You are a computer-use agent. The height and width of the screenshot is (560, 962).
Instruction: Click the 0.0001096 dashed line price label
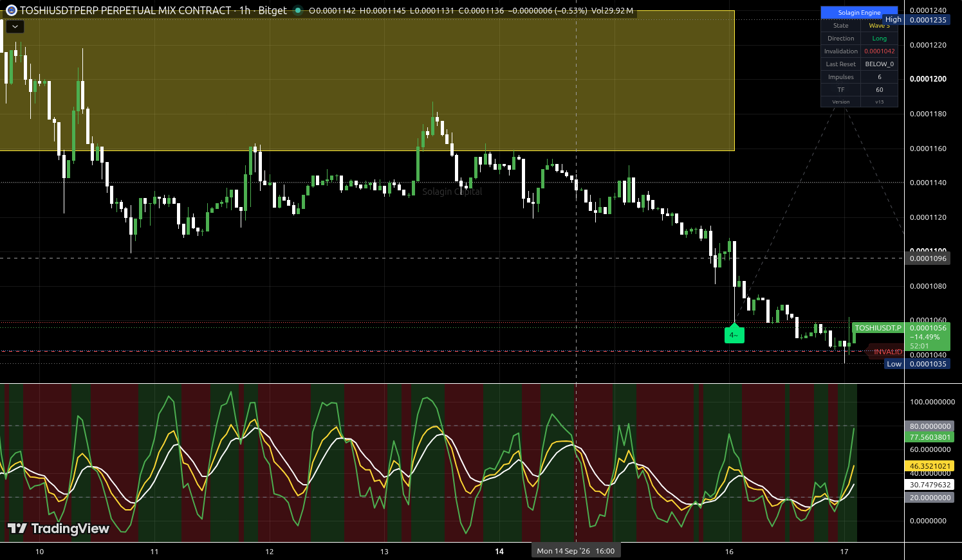927,258
